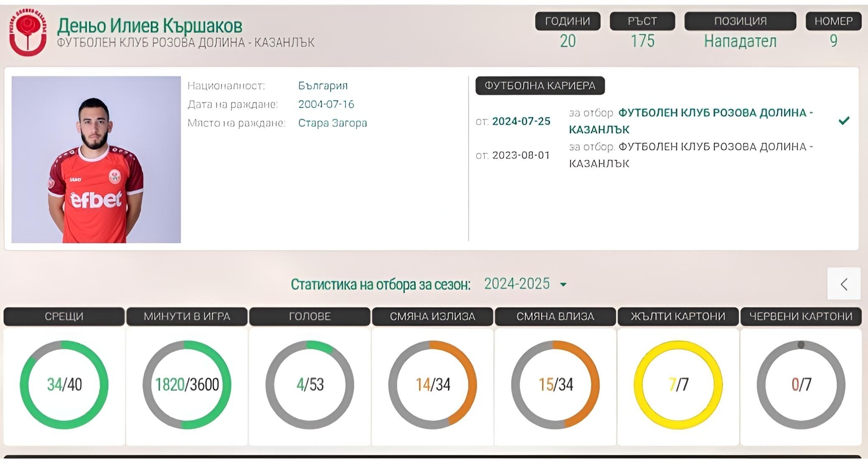Click the 0/7 red cards ring
Screen dimensions: 868x474
801,385
